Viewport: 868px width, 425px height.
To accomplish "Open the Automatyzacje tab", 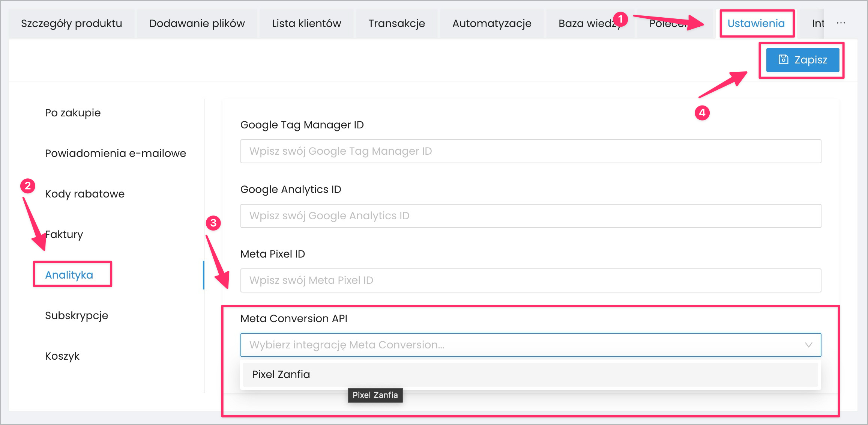I will [492, 23].
